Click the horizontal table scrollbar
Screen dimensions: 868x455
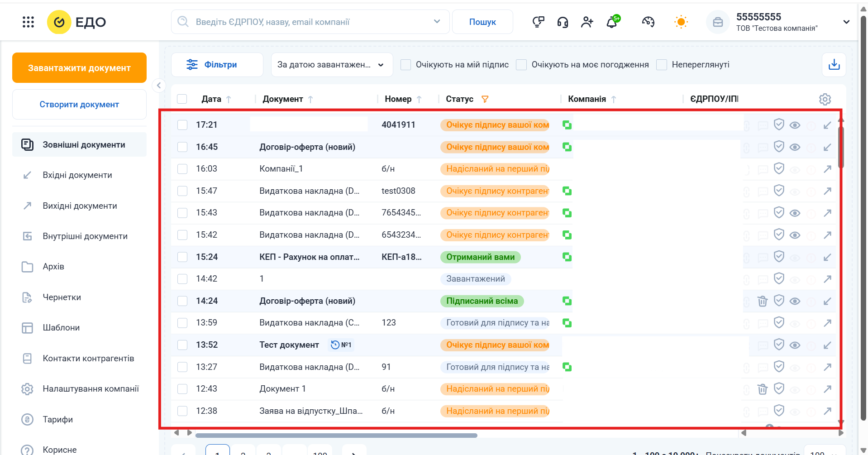click(x=336, y=436)
